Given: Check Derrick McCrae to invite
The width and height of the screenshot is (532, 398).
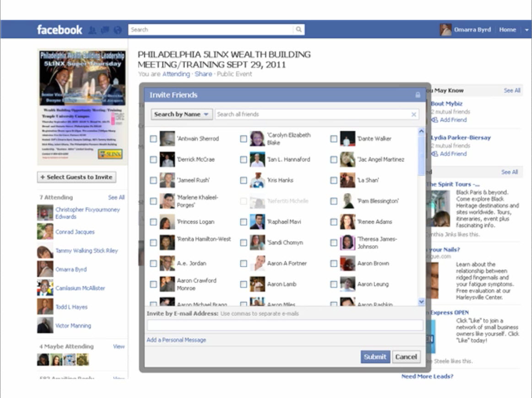Looking at the screenshot, I should tap(153, 159).
